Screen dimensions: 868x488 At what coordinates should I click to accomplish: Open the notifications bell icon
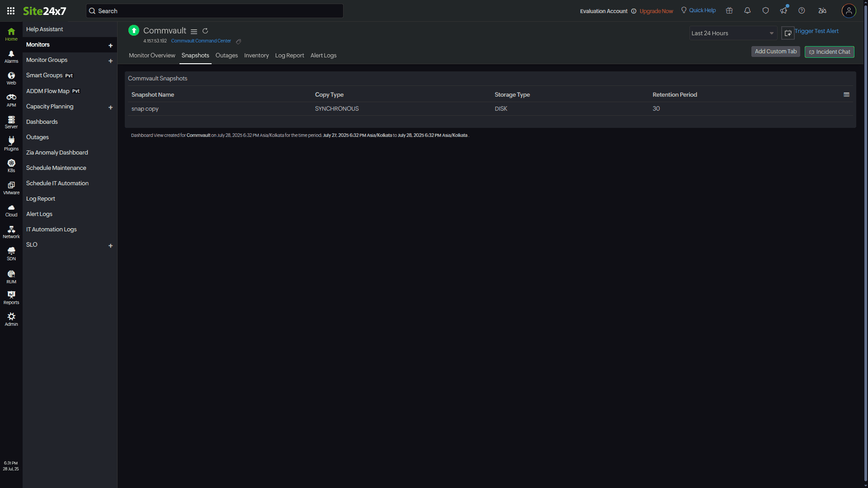(747, 11)
